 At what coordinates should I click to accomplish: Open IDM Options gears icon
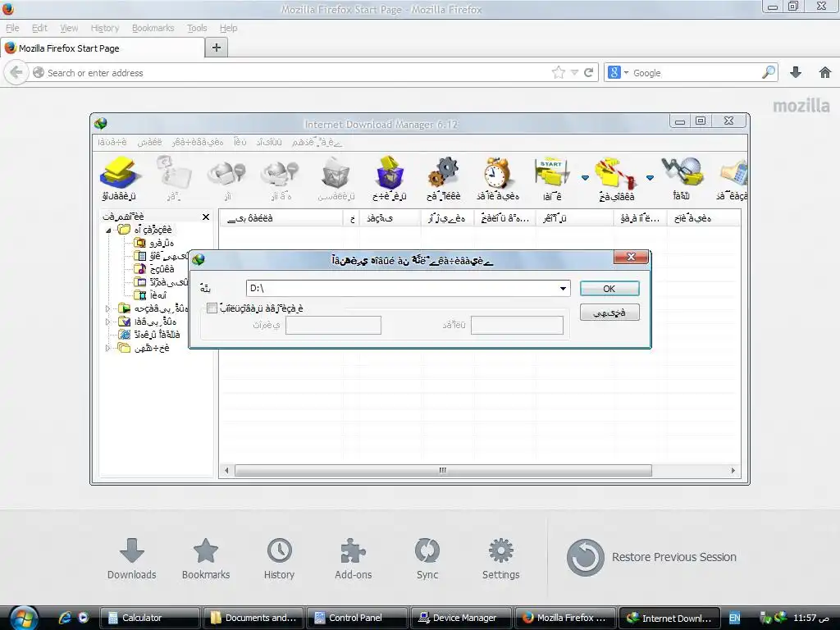[x=444, y=178]
